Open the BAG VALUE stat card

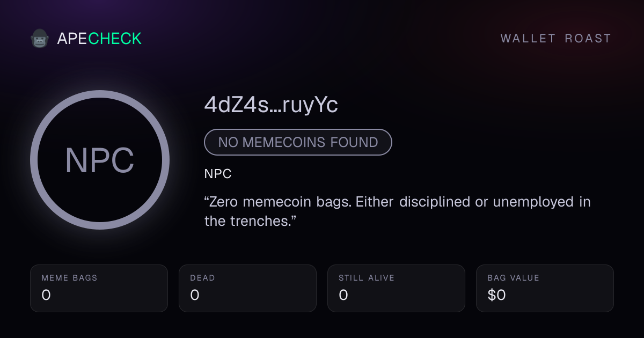point(545,288)
